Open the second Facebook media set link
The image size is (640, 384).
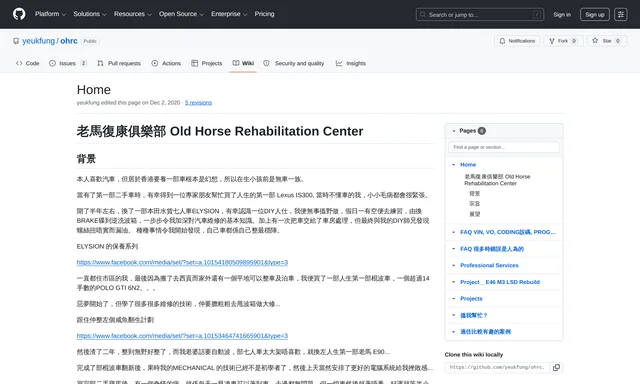(182, 336)
